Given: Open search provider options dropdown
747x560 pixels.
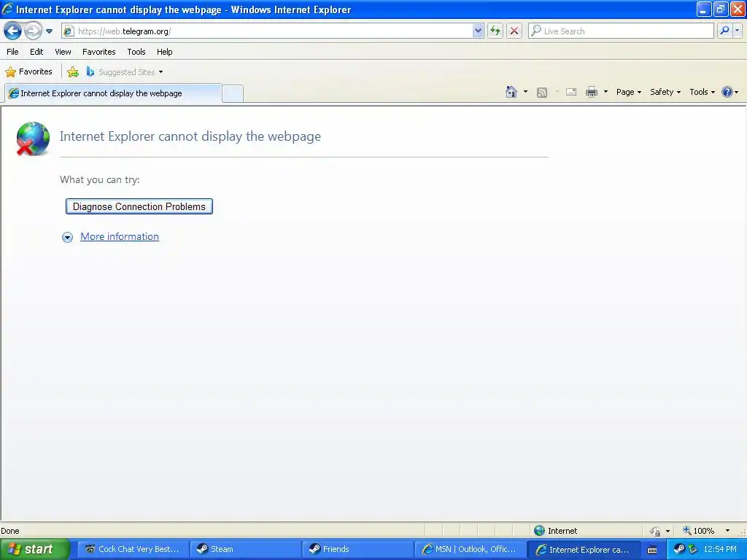Looking at the screenshot, I should coord(737,31).
